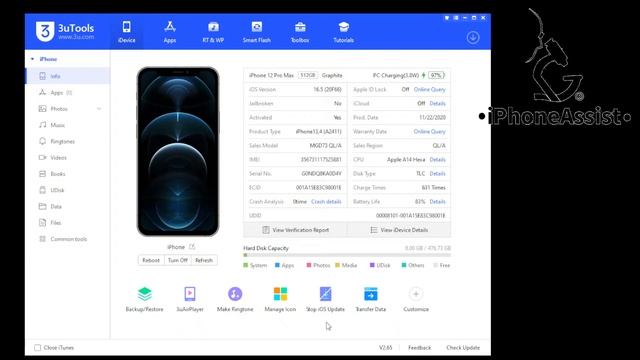Screen dimensions: 640x360
Task: Click the iPhone screen preview image
Action: coord(178,152)
